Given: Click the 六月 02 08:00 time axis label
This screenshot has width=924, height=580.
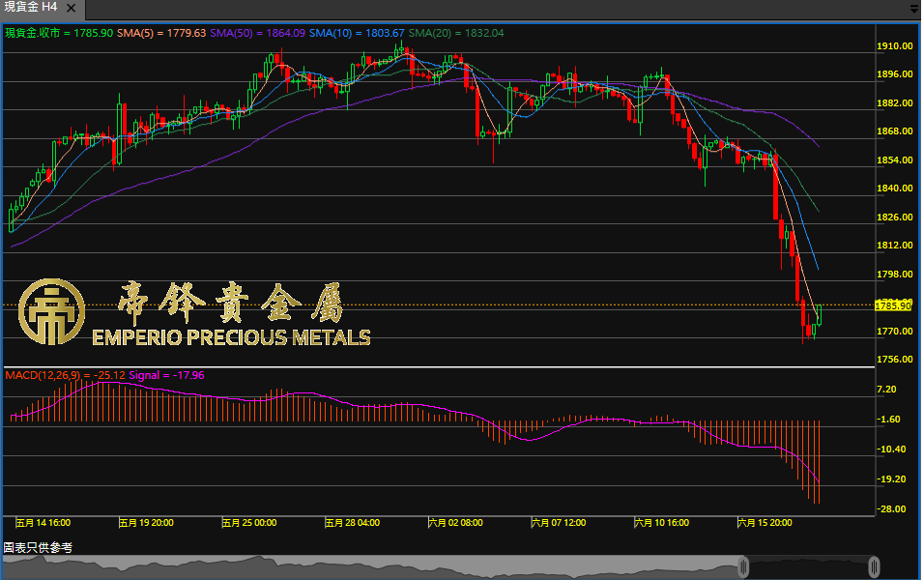Looking at the screenshot, I should pyautogui.click(x=455, y=523).
